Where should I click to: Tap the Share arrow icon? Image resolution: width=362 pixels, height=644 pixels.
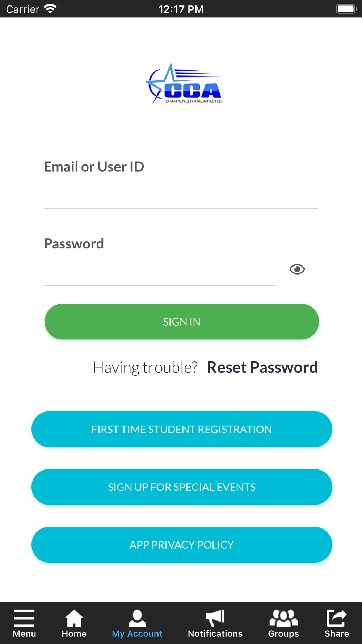click(336, 618)
